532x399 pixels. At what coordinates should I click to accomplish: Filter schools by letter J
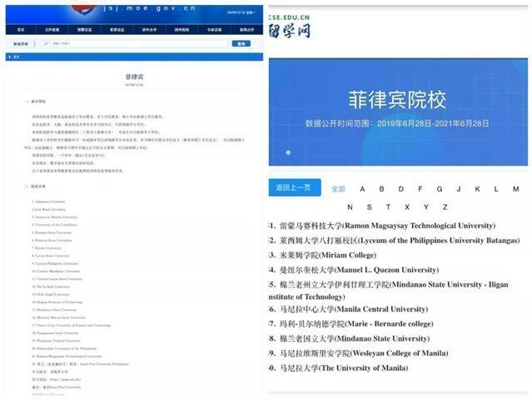click(x=459, y=189)
